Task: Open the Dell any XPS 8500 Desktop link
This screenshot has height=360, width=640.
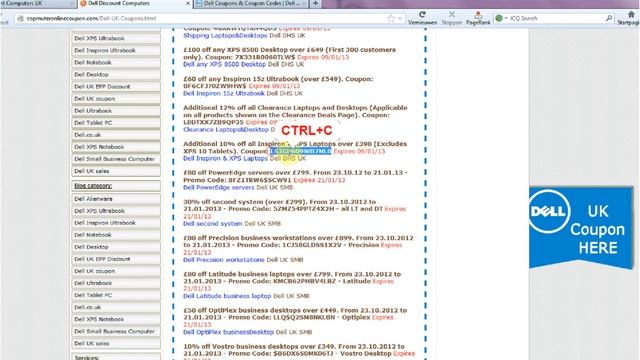Action: [x=224, y=64]
